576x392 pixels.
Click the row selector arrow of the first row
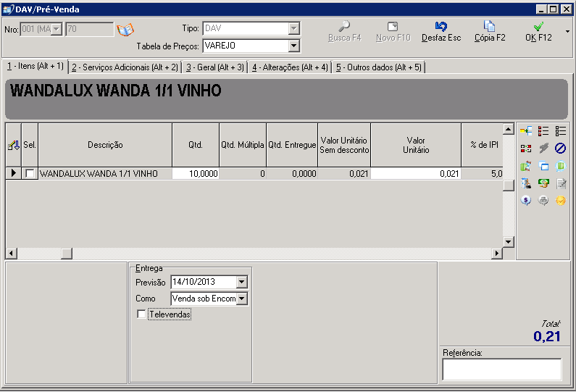tap(14, 173)
